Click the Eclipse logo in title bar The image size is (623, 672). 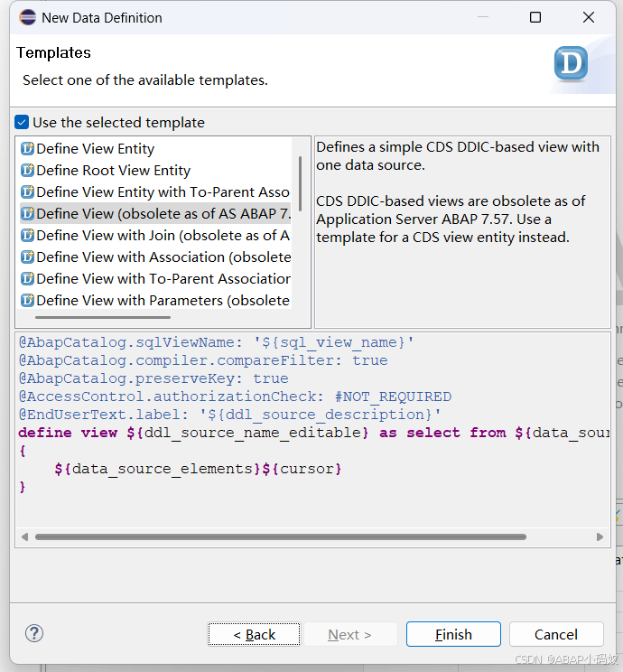coord(28,17)
